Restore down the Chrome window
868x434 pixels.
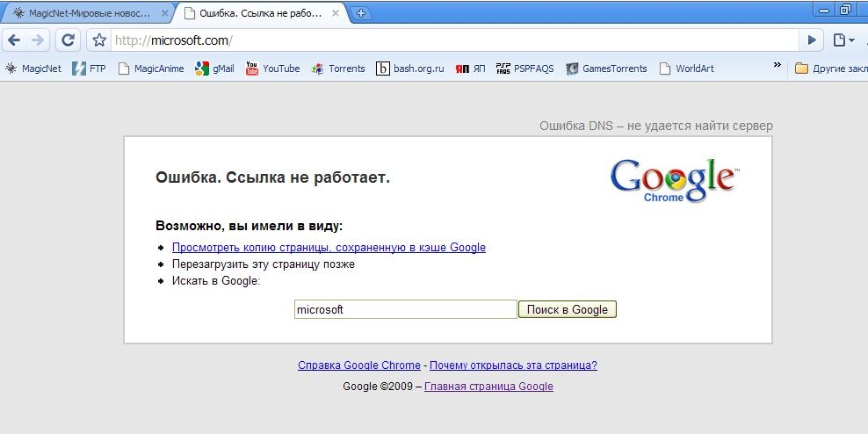click(x=844, y=10)
